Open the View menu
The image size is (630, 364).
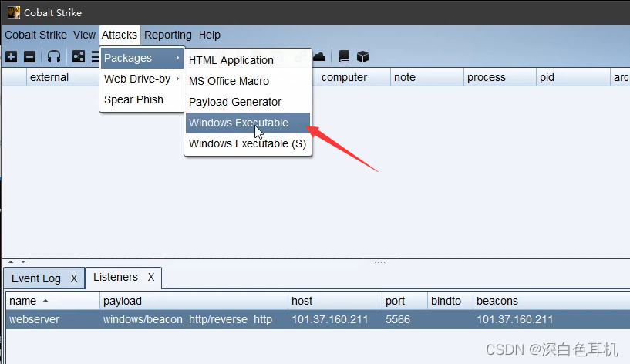84,35
